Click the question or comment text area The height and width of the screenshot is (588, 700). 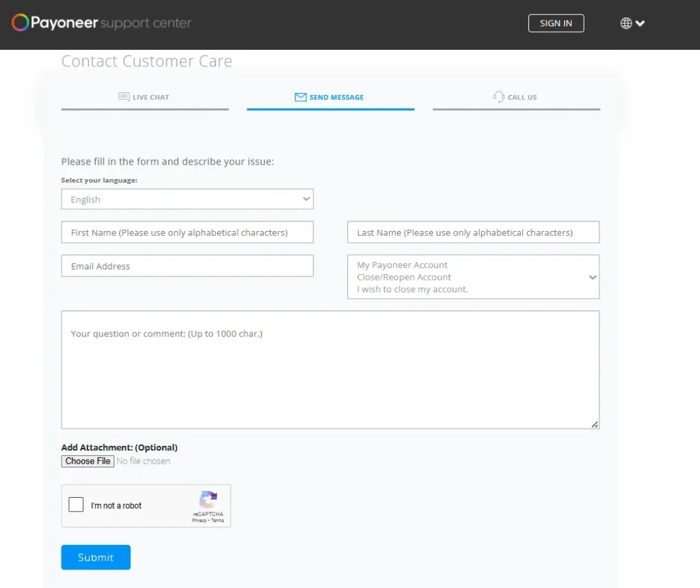pyautogui.click(x=330, y=370)
